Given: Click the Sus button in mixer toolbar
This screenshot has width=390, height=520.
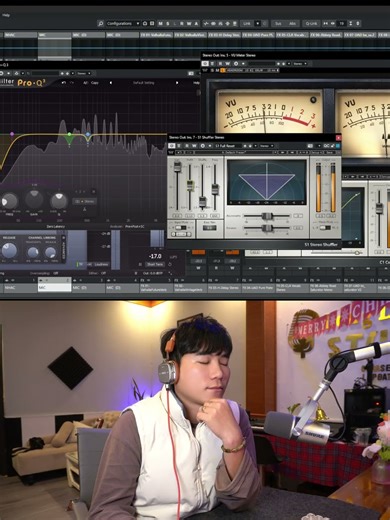Looking at the screenshot, I should (278, 23).
